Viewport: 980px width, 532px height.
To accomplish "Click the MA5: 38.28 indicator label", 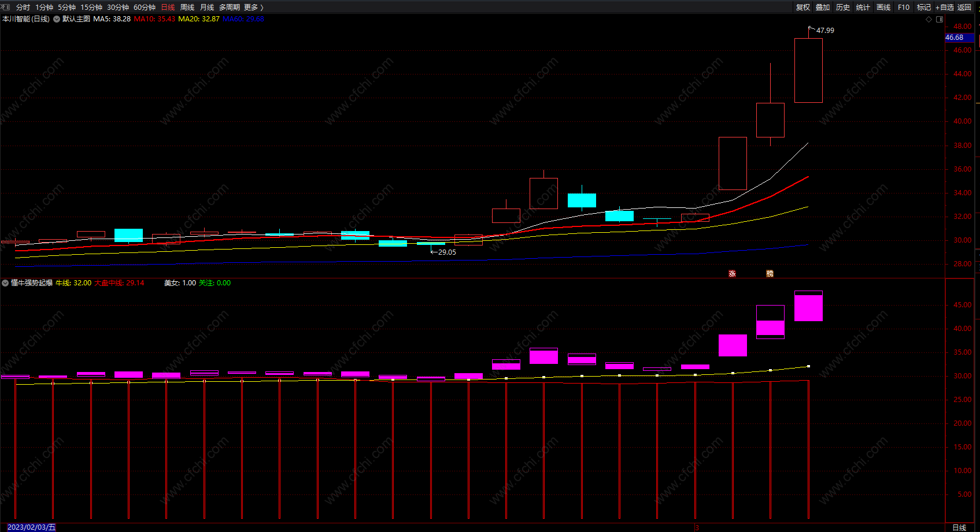I will point(112,19).
